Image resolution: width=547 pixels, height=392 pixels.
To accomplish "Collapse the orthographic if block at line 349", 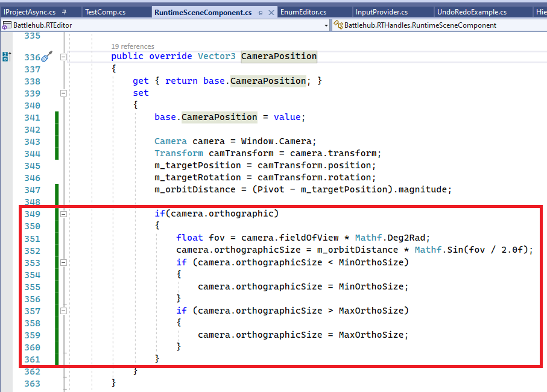I will point(63,213).
